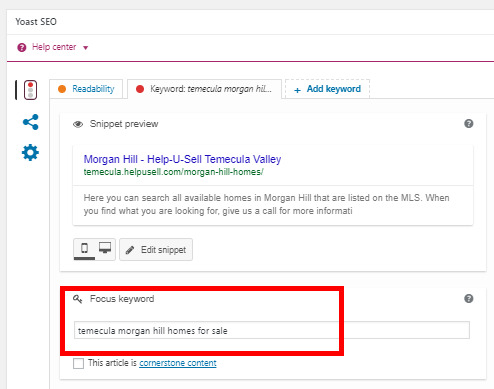This screenshot has width=494, height=389.
Task: Click the snippet meta description text
Action: (266, 204)
